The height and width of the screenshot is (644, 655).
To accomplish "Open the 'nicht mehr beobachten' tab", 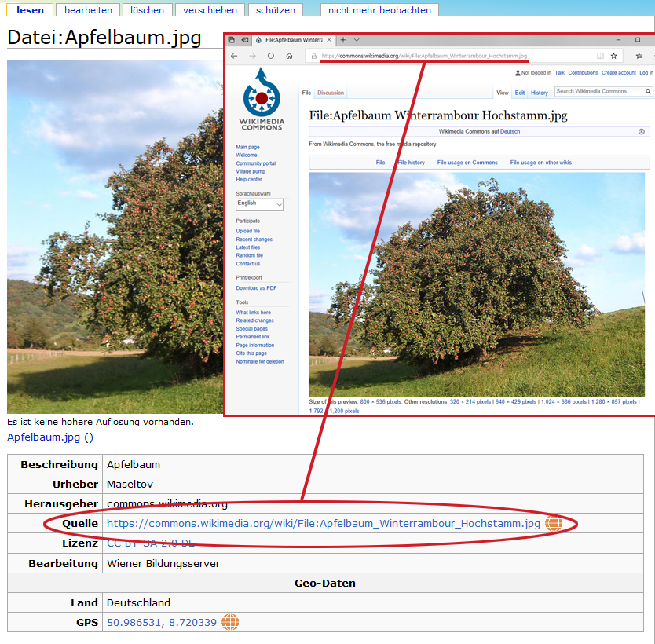I will 379,10.
